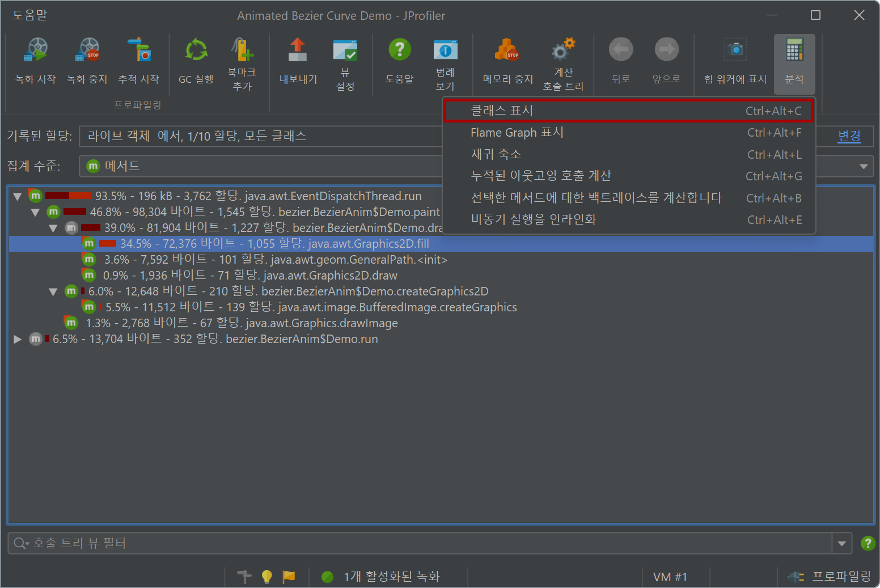The height and width of the screenshot is (588, 880).
Task: Click the magnifier filter options icon
Action: (x=21, y=543)
